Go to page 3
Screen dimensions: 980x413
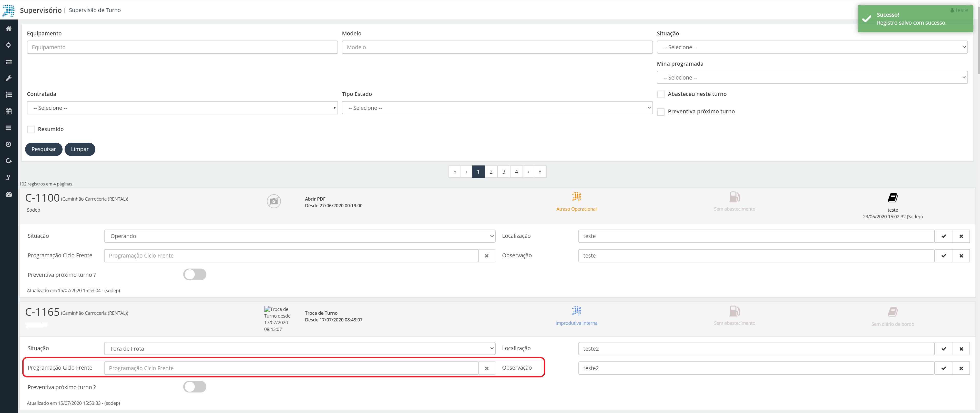(504, 172)
